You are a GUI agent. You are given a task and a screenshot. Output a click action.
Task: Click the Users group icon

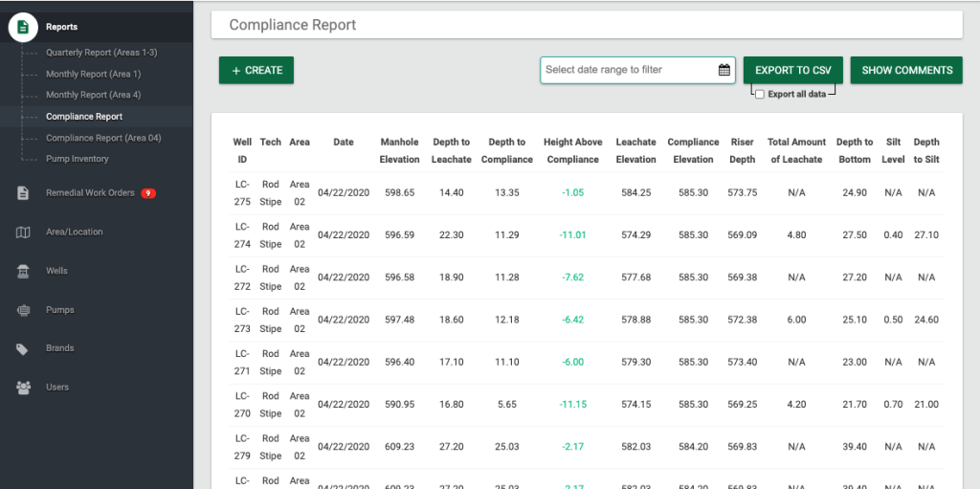click(23, 388)
